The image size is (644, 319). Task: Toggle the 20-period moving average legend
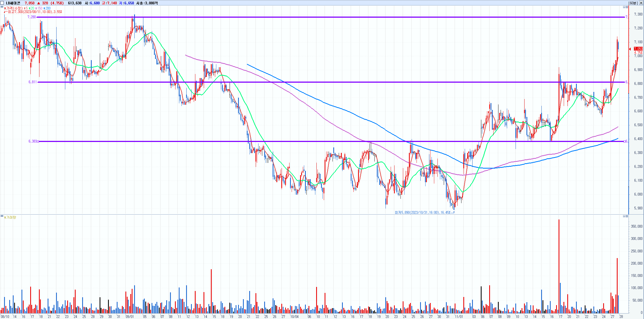(x=32, y=8)
